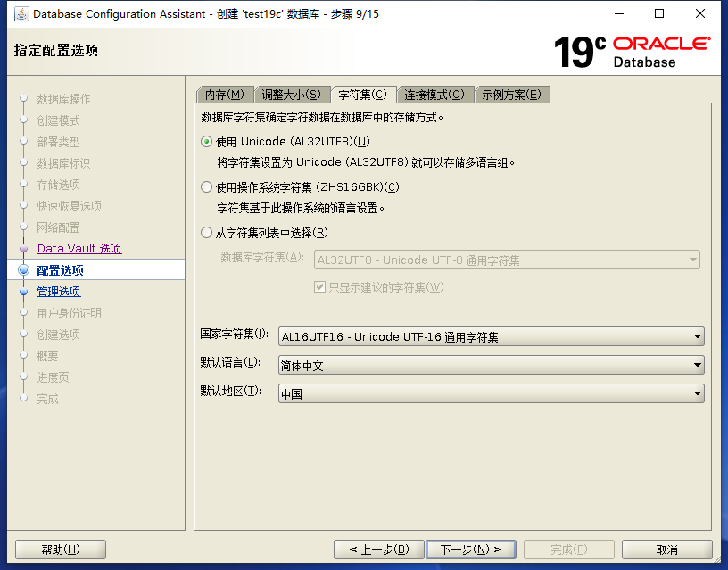The height and width of the screenshot is (570, 728).
Task: Switch to 内存(M) tab
Action: pos(225,95)
